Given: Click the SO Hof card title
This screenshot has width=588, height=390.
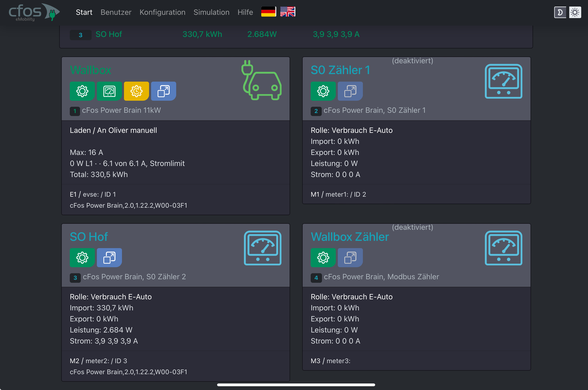Looking at the screenshot, I should coord(89,237).
